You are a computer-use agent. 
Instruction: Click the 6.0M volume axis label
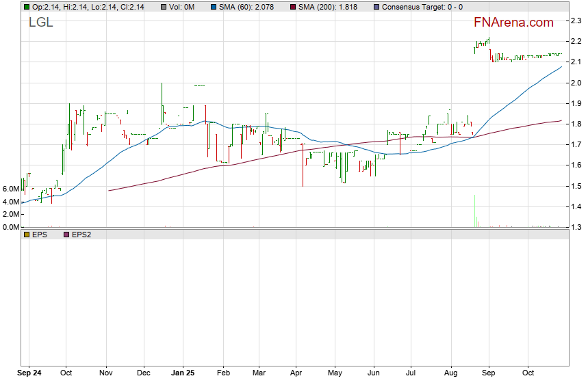tap(10, 189)
